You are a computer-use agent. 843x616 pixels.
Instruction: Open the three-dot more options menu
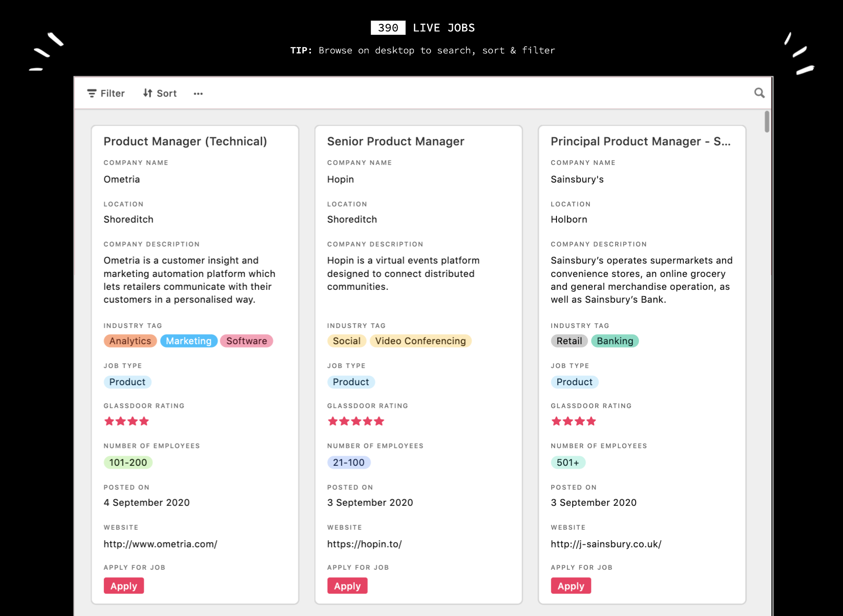click(x=198, y=93)
